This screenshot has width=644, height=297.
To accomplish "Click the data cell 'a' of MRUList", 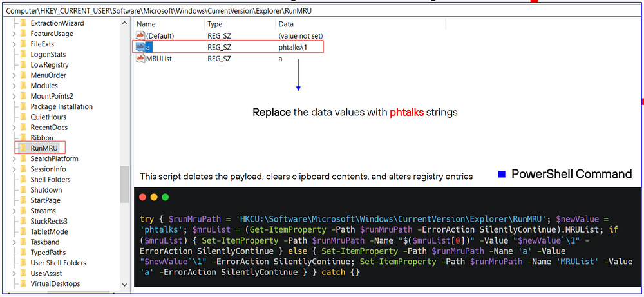I will [x=281, y=59].
